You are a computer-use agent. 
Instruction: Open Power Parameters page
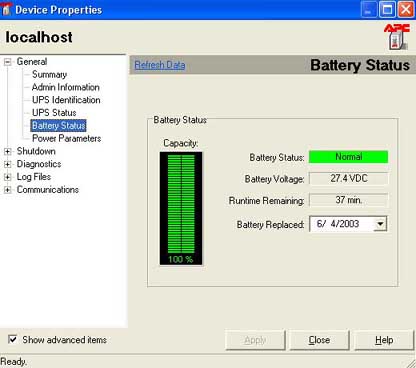66,138
